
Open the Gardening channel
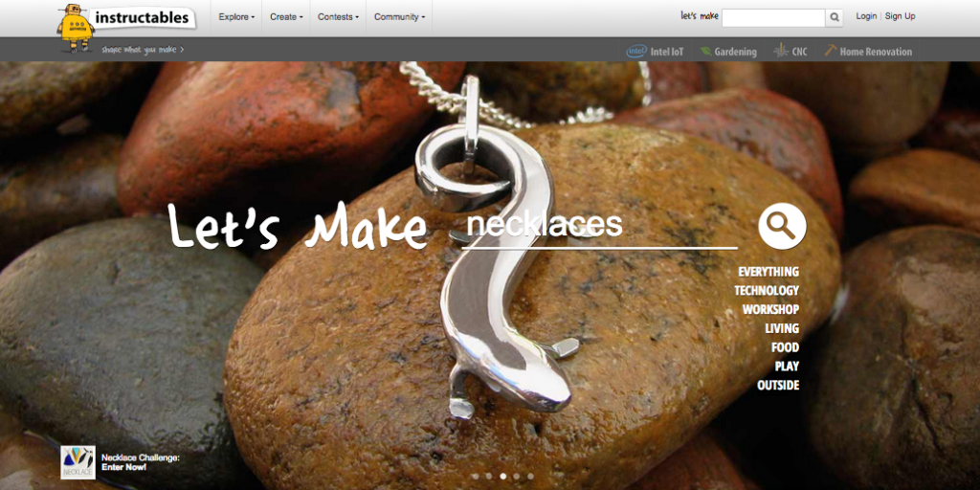tap(728, 52)
